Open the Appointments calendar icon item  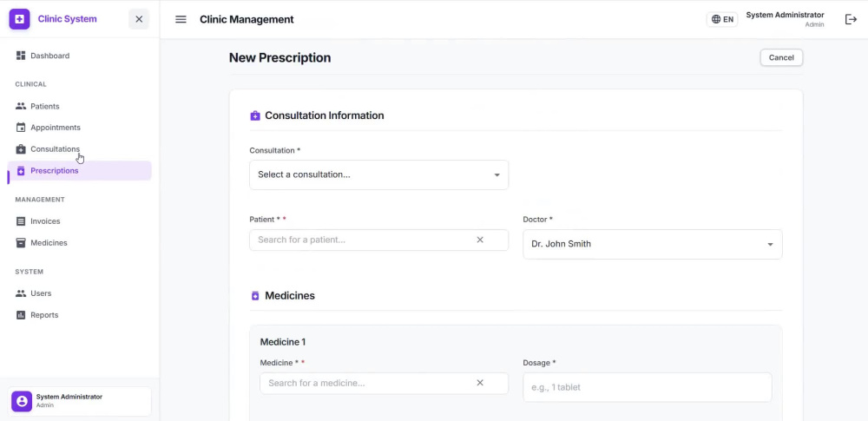coord(21,128)
